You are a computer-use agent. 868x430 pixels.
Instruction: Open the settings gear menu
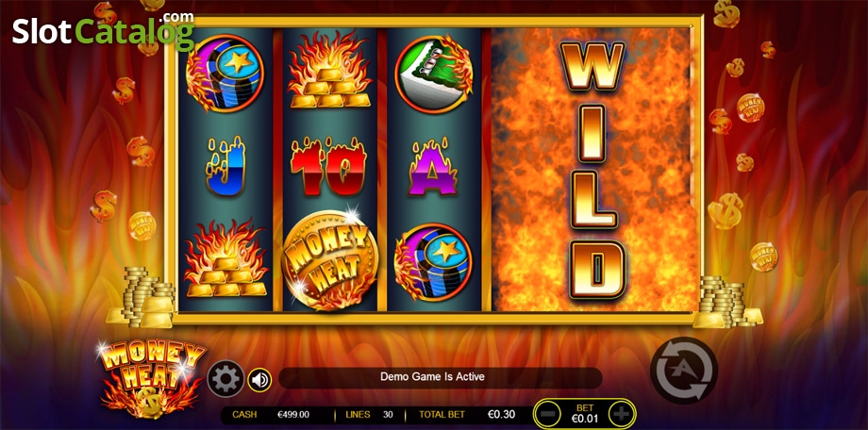point(225,379)
